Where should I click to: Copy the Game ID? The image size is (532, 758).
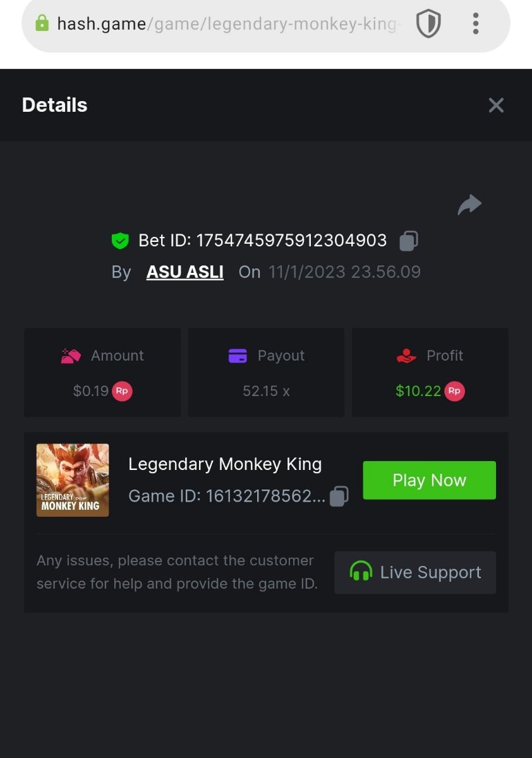point(339,496)
